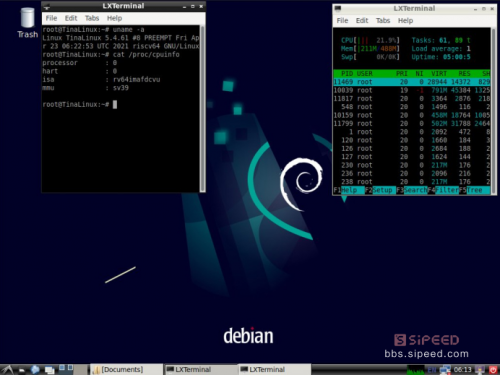Open Tabs menu in left LXTerminal
This screenshot has height=375, width=500.
92,18
